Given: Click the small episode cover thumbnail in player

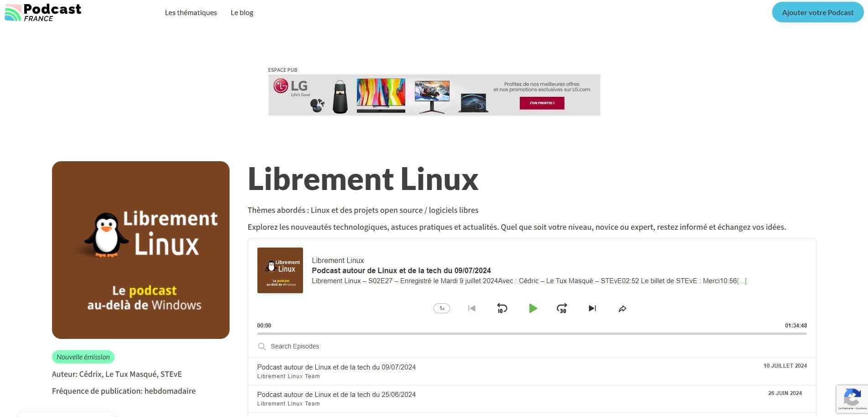Looking at the screenshot, I should tap(280, 270).
